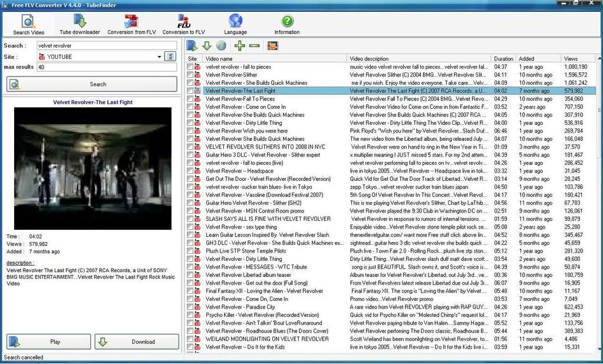Click the Play button below the preview

point(49,342)
